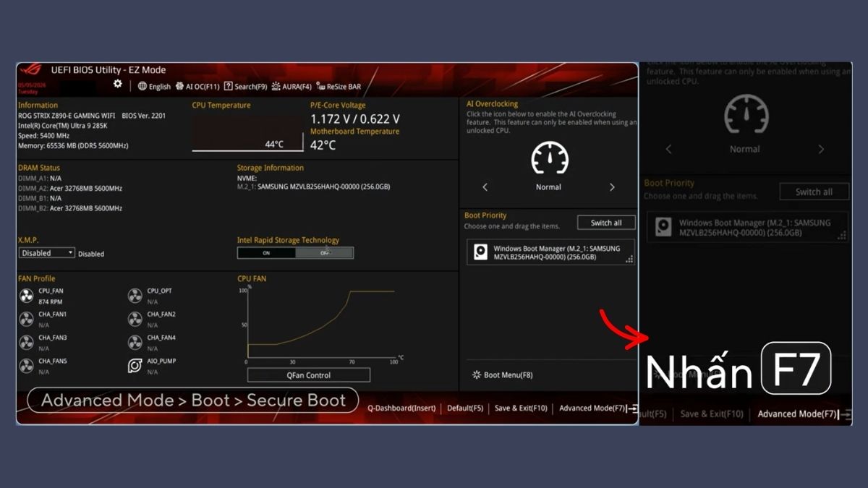This screenshot has width=868, height=488.
Task: Open Search(F9) in the top bar
Action: [245, 86]
